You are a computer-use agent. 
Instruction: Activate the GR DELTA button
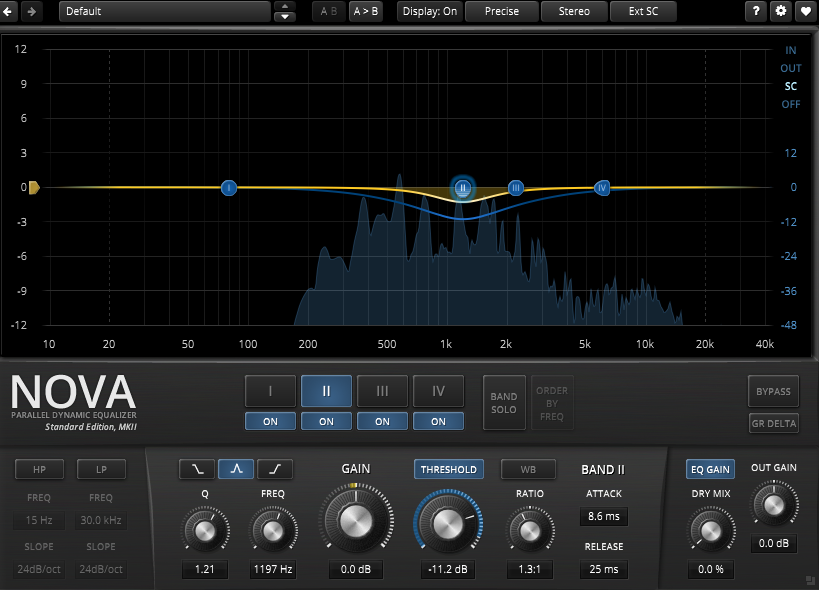(773, 423)
